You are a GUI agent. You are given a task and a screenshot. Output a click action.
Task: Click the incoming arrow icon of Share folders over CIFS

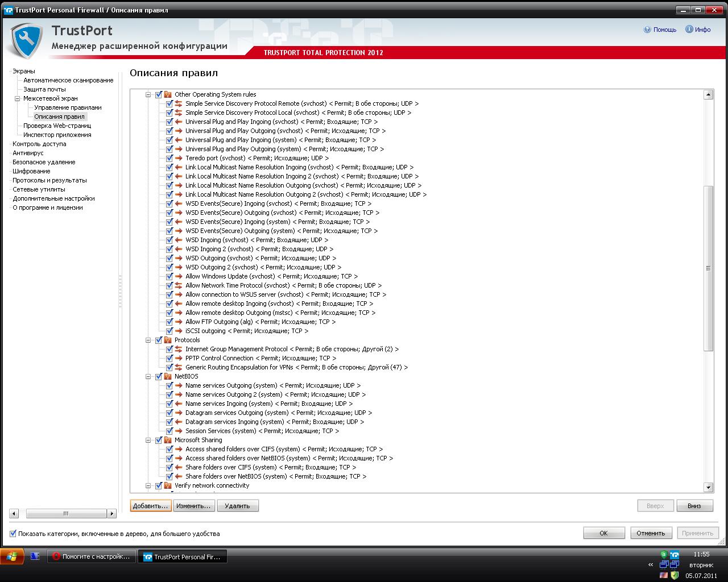pos(179,467)
